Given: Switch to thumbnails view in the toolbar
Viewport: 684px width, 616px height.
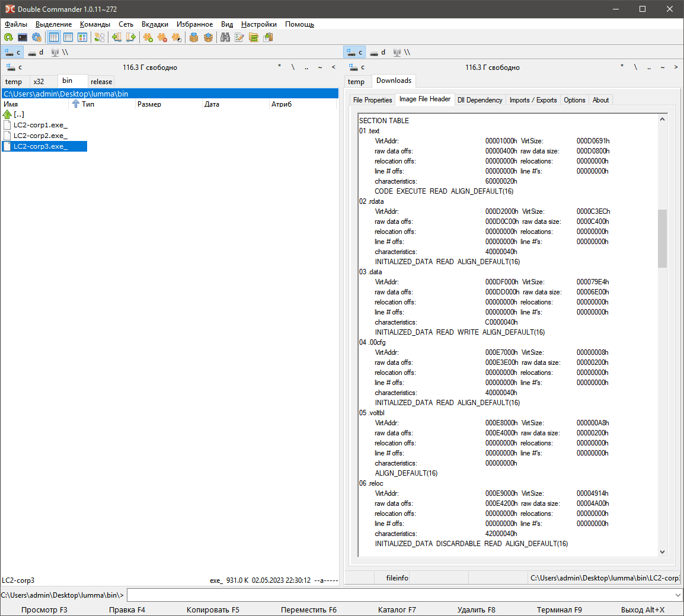Looking at the screenshot, I should [x=82, y=37].
